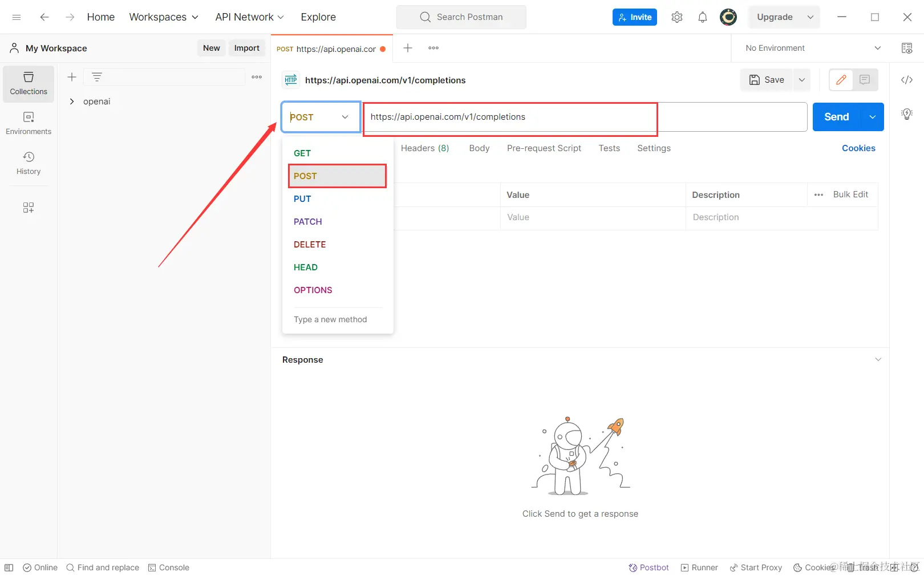Viewport: 924px width, 576px height.
Task: Open Postbot from the status bar
Action: click(649, 567)
